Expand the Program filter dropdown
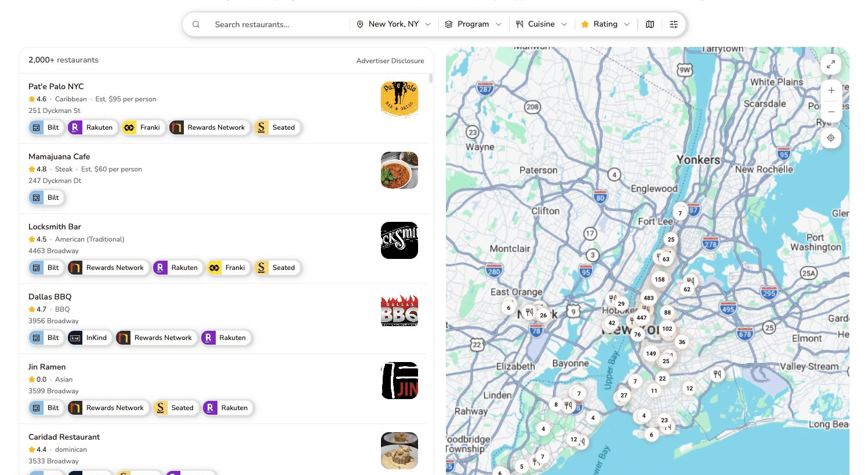 pyautogui.click(x=473, y=24)
